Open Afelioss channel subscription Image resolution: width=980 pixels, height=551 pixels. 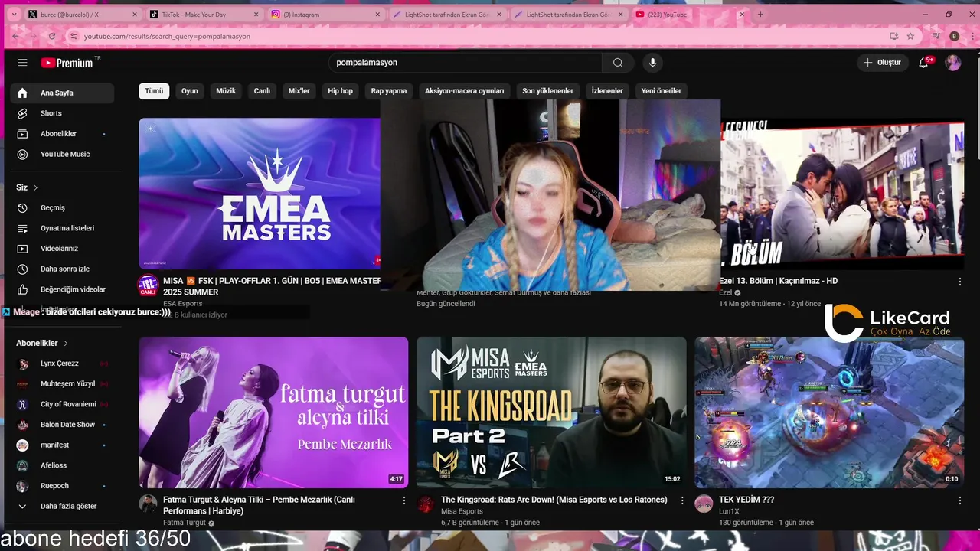(63, 465)
